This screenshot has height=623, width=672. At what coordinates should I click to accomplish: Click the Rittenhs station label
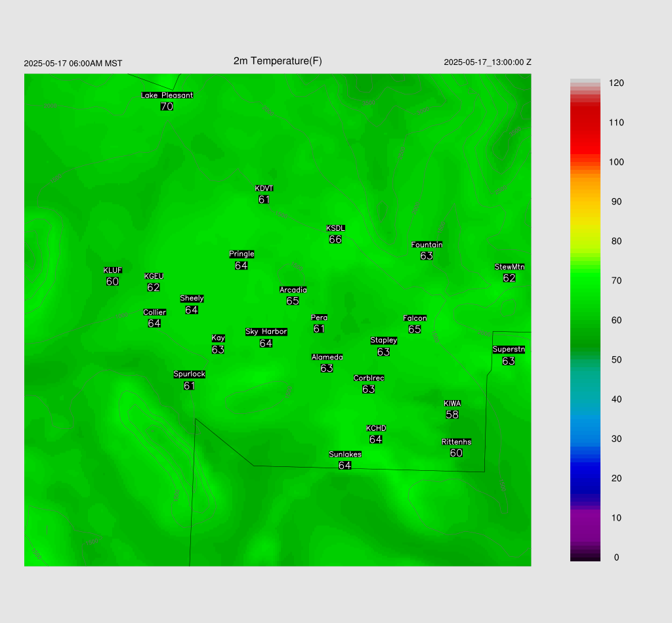(x=457, y=442)
